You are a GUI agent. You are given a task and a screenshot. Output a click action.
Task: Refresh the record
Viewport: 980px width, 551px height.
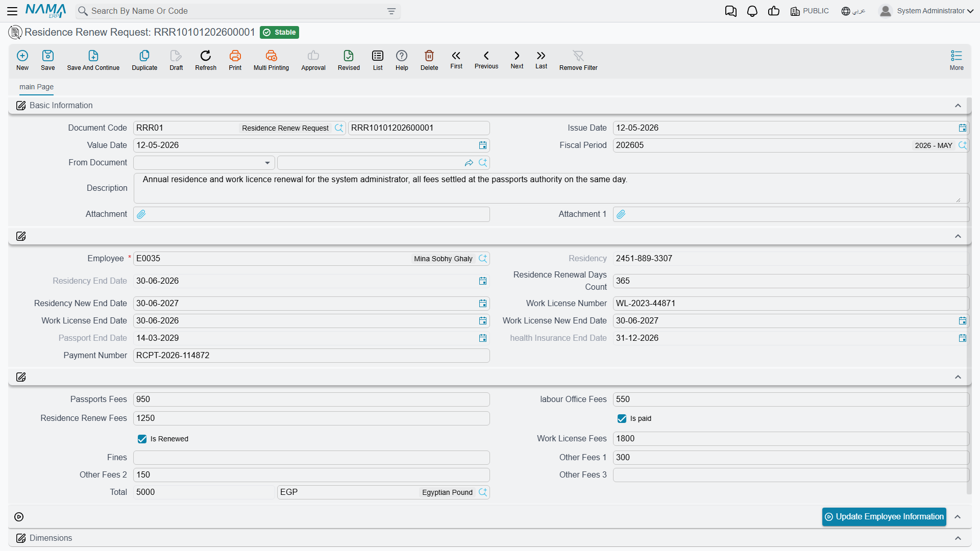206,60
